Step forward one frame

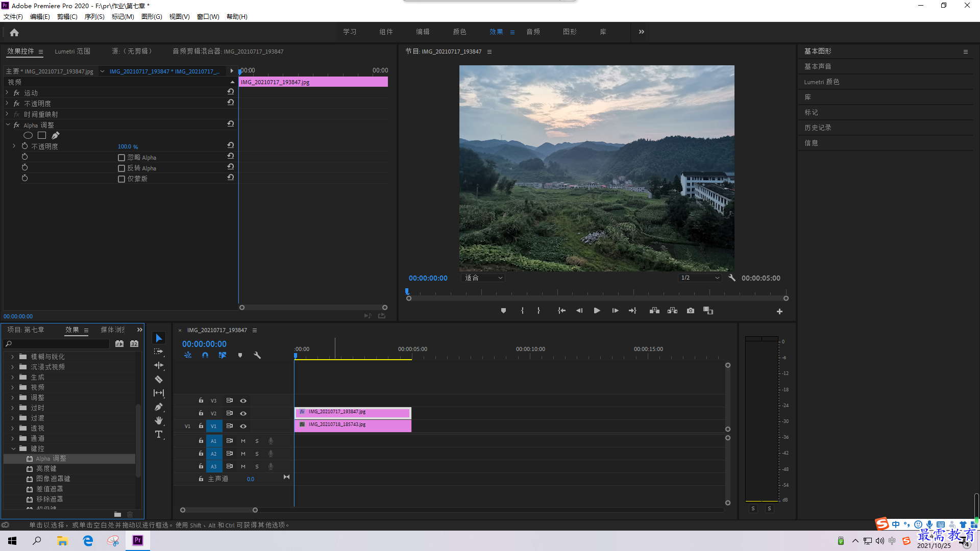click(615, 311)
